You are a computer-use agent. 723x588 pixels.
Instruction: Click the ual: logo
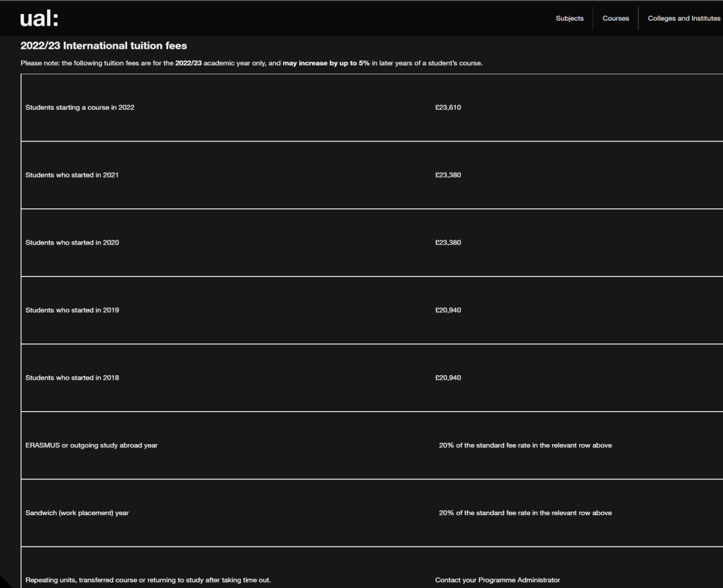pos(39,19)
